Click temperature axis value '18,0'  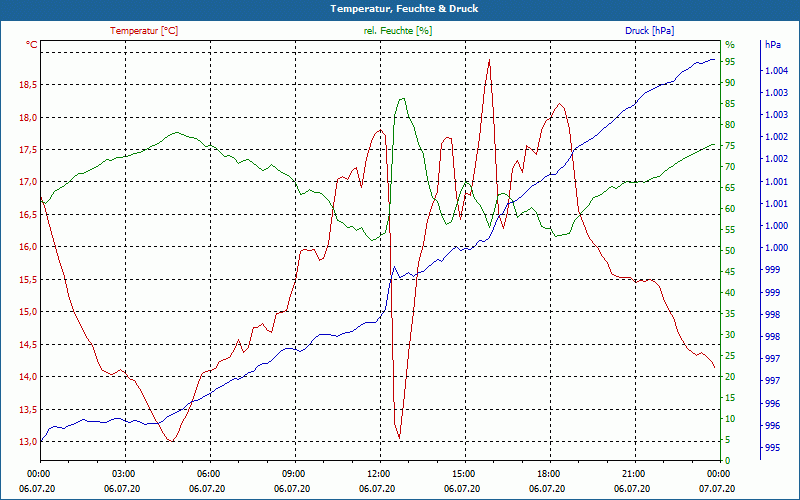[x=28, y=118]
